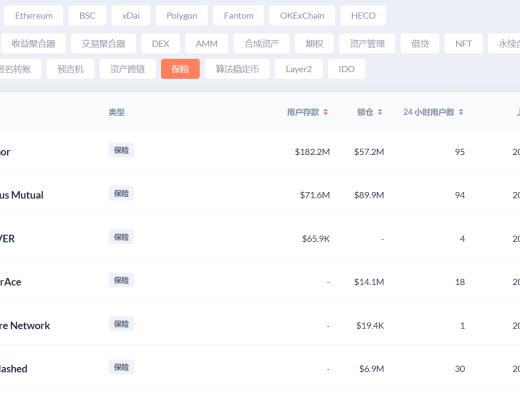Open the 收益聚合器 category
Image resolution: width=520 pixels, height=400 pixels.
click(33, 44)
